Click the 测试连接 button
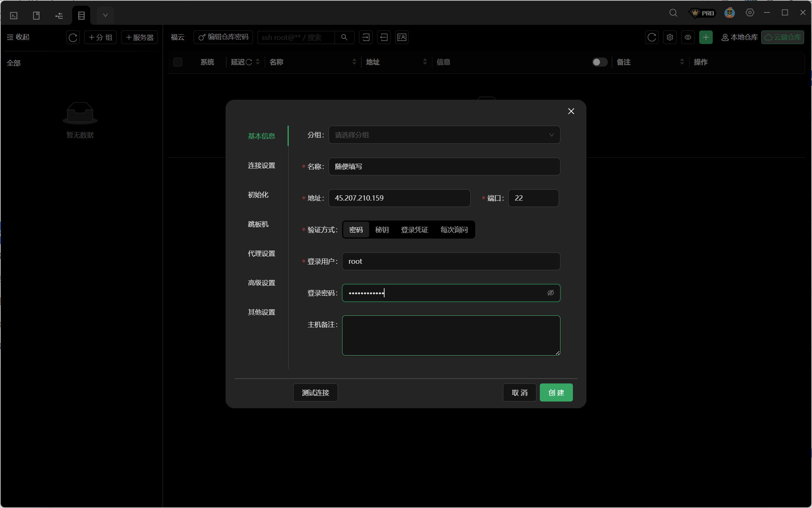Image resolution: width=812 pixels, height=508 pixels. (x=315, y=392)
